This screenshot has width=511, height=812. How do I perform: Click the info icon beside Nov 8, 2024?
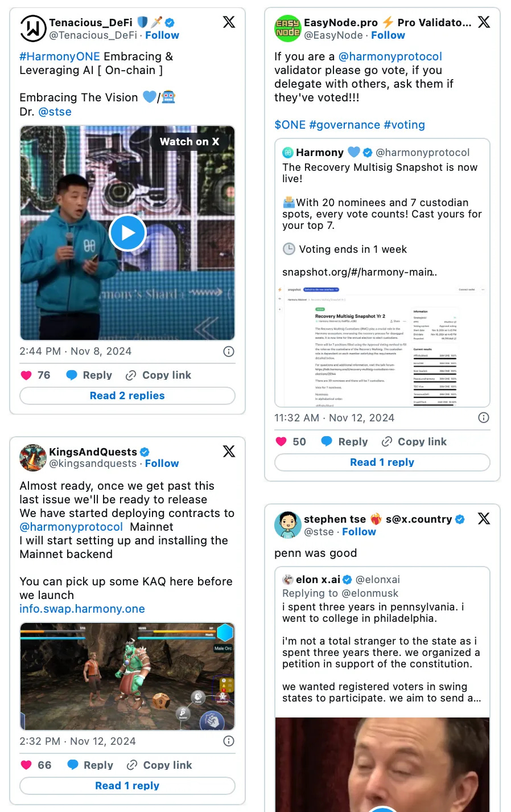[229, 351]
